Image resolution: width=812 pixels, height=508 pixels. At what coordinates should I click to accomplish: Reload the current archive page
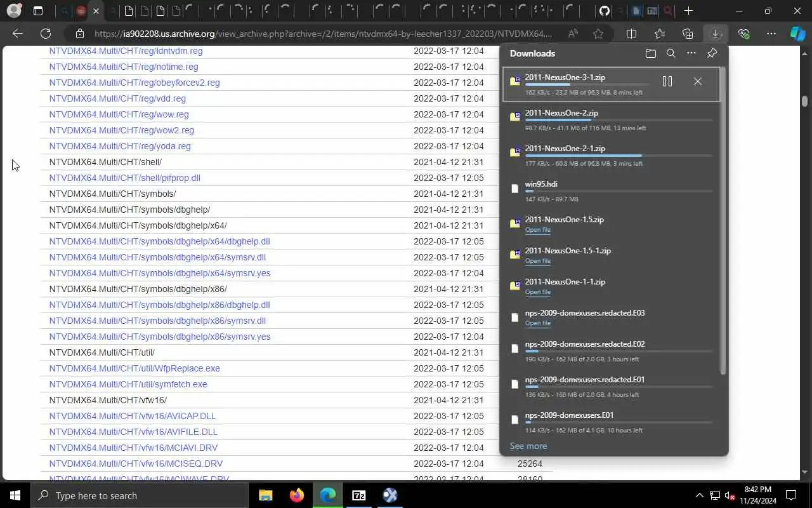pyautogui.click(x=46, y=34)
